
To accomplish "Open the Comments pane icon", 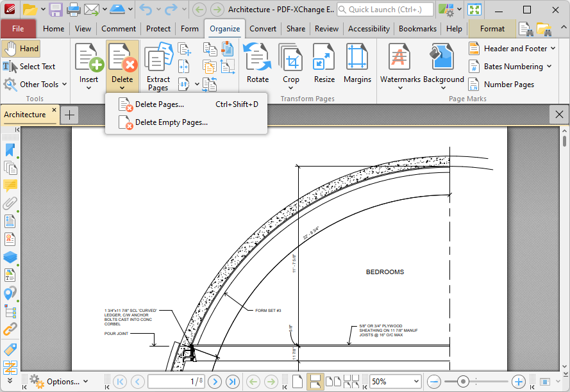I will point(10,186).
